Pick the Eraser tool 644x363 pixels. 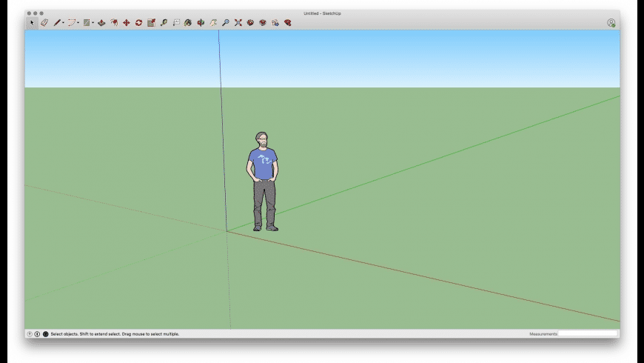tap(44, 23)
